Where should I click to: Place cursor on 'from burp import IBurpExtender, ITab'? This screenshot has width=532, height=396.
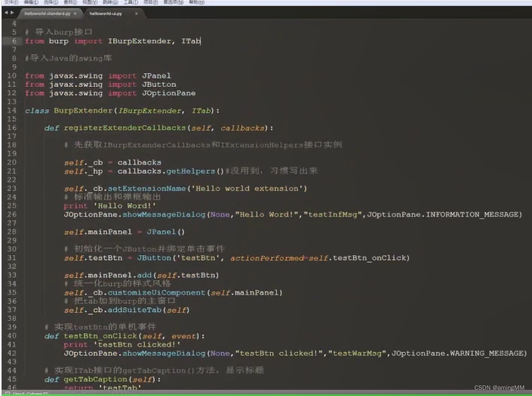pos(113,41)
